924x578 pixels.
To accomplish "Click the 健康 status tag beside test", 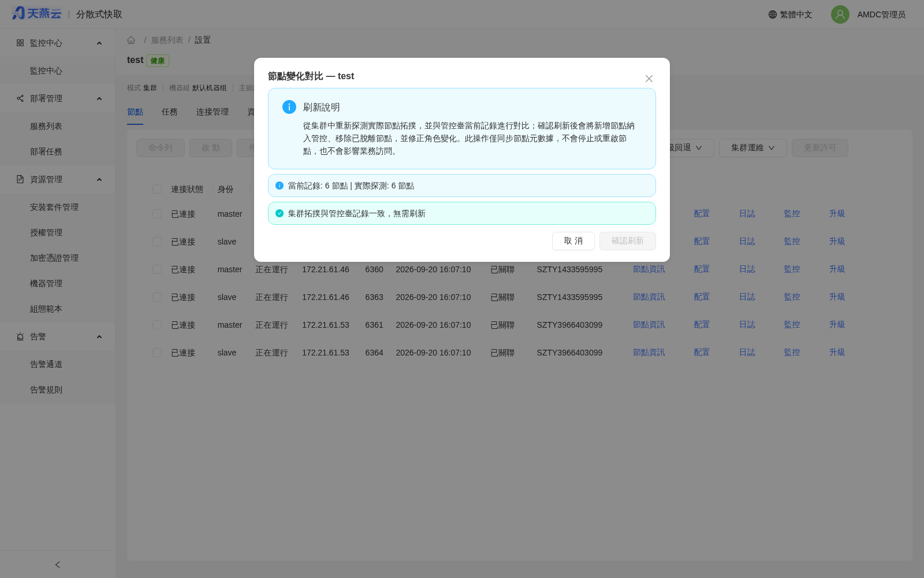I will click(x=158, y=61).
